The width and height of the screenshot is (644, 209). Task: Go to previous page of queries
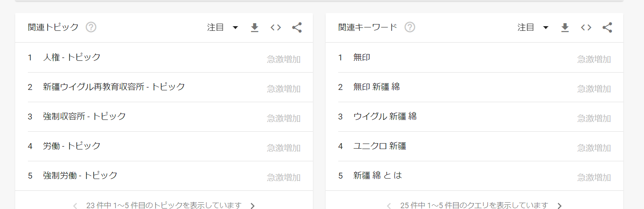coord(389,206)
